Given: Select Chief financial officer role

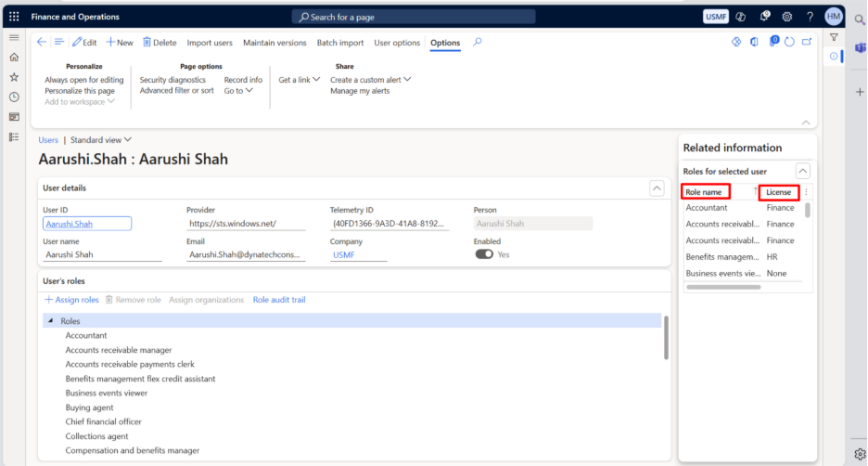Looking at the screenshot, I should pos(104,421).
